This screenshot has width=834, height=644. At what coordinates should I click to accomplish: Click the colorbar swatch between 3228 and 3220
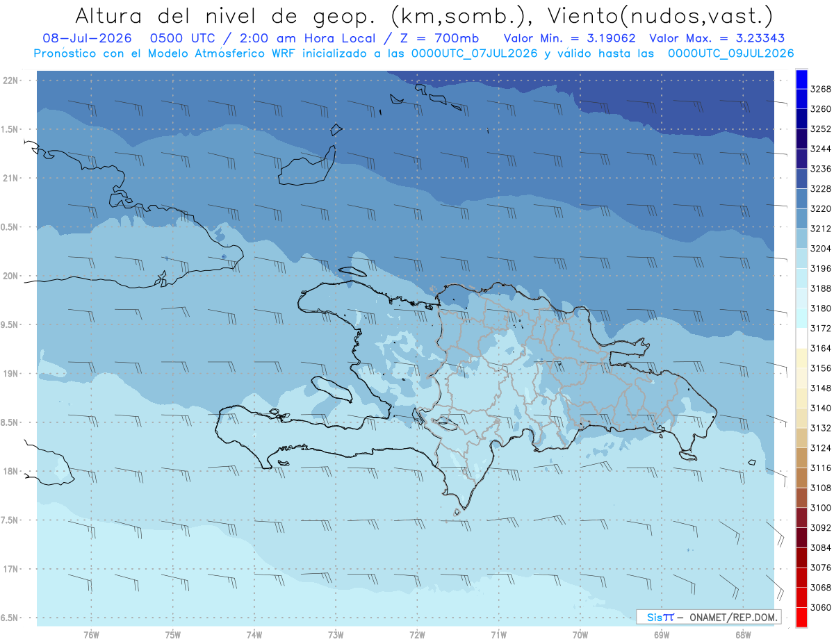(801, 199)
